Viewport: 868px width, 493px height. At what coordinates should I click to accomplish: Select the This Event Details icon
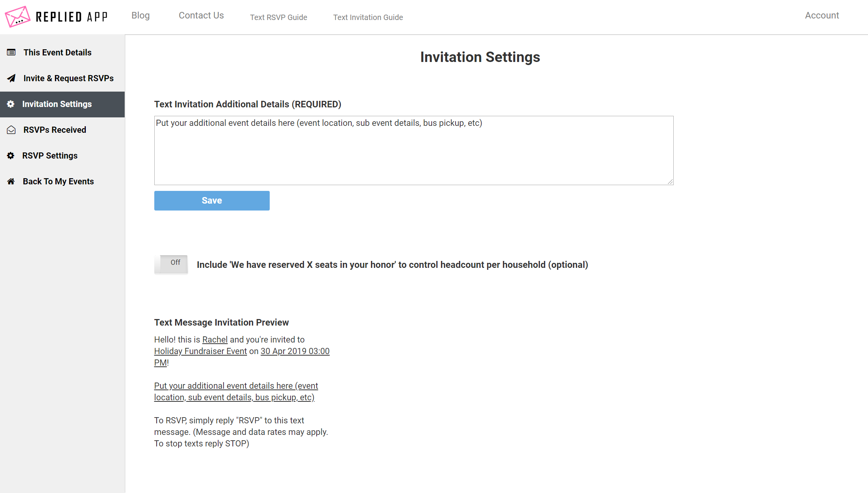click(x=11, y=52)
